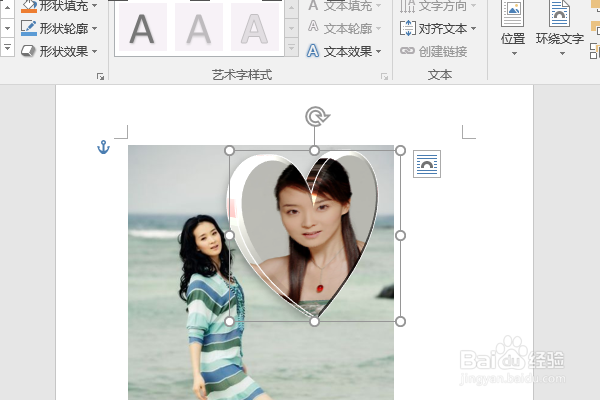The height and width of the screenshot is (400, 600).
Task: Click the 形状轮廓 pen icon
Action: click(x=28, y=28)
